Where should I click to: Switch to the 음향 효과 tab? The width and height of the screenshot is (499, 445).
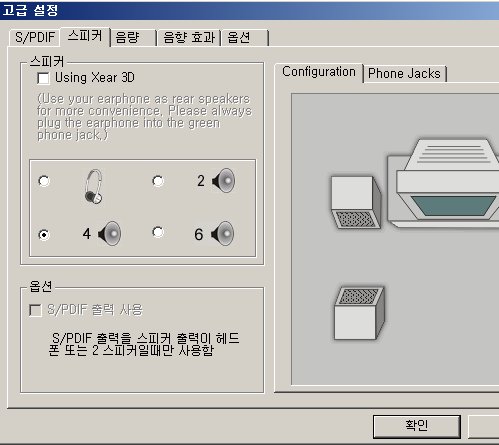[x=189, y=37]
